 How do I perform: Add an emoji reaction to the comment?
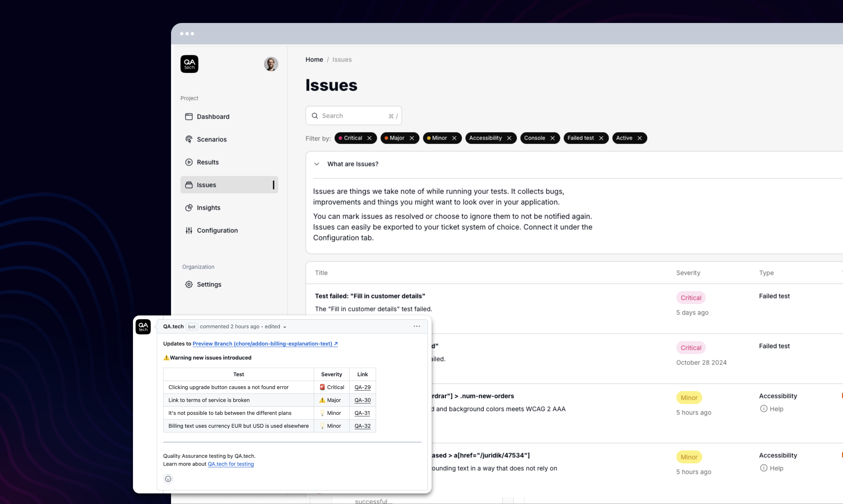(x=168, y=479)
